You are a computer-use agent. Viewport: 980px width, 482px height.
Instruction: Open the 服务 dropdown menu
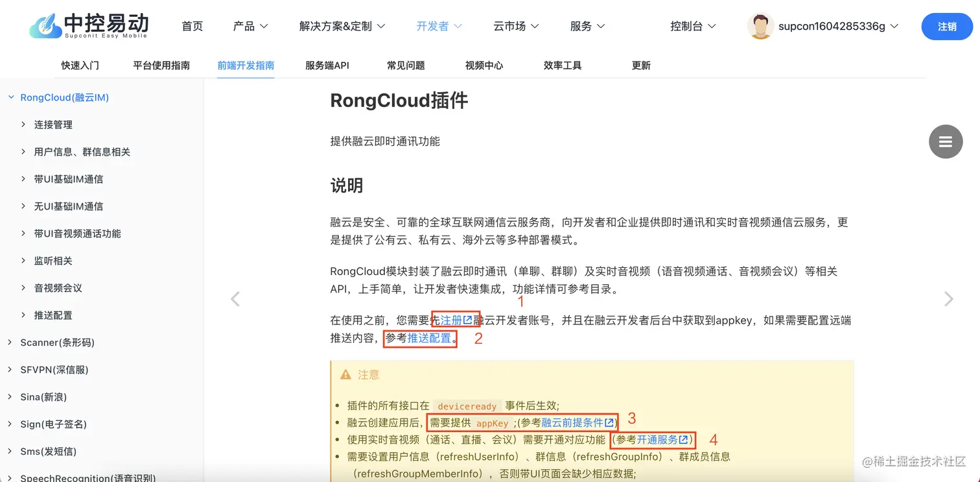pyautogui.click(x=587, y=26)
